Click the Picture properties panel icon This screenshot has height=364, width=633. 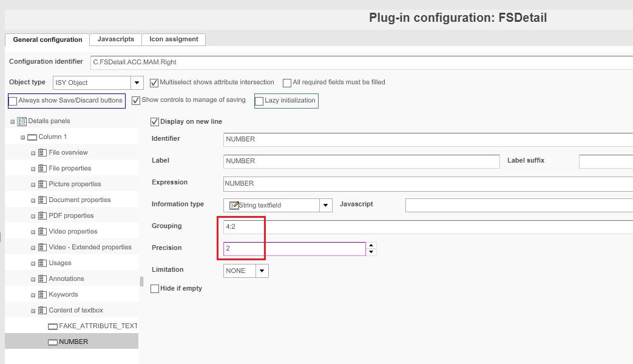pos(42,184)
